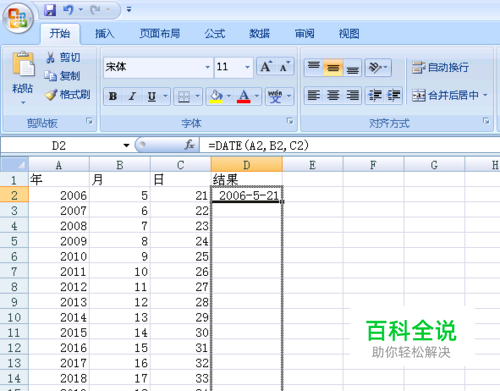Open underline style dropdown arrow
The width and height of the screenshot is (500, 391).
point(165,96)
